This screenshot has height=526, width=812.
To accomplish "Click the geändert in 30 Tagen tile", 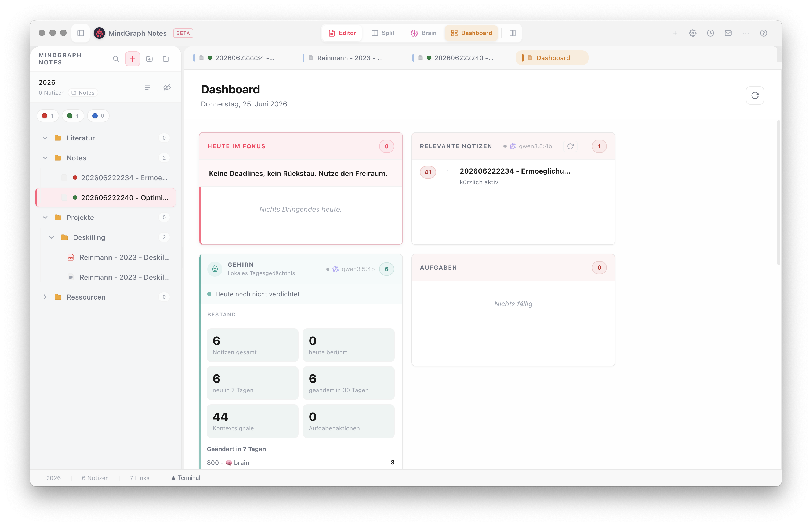I will point(349,383).
